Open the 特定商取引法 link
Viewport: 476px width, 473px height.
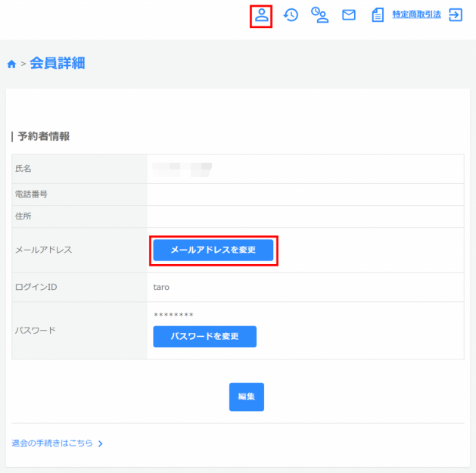pyautogui.click(x=417, y=15)
